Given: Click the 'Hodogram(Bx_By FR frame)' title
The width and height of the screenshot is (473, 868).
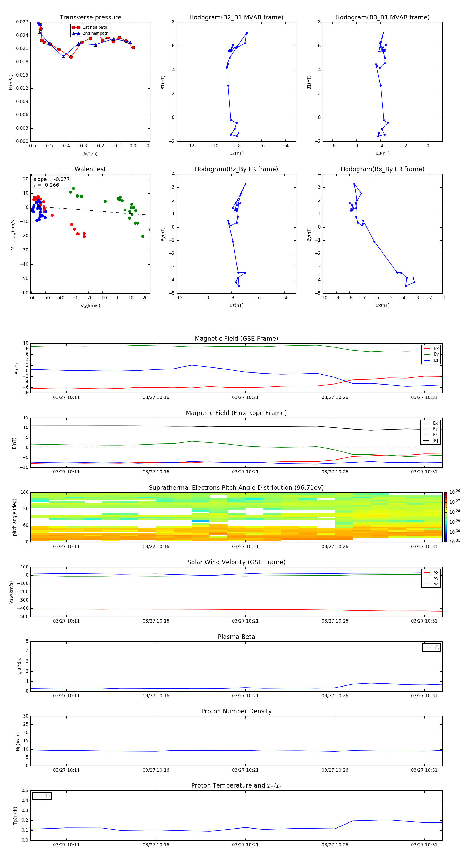Looking at the screenshot, I should (x=382, y=169).
